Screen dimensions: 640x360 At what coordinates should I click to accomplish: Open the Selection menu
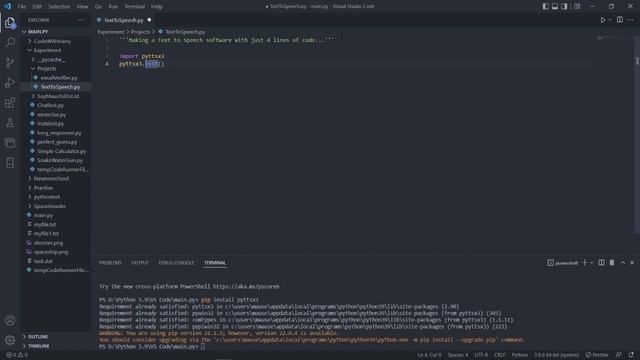[59, 7]
